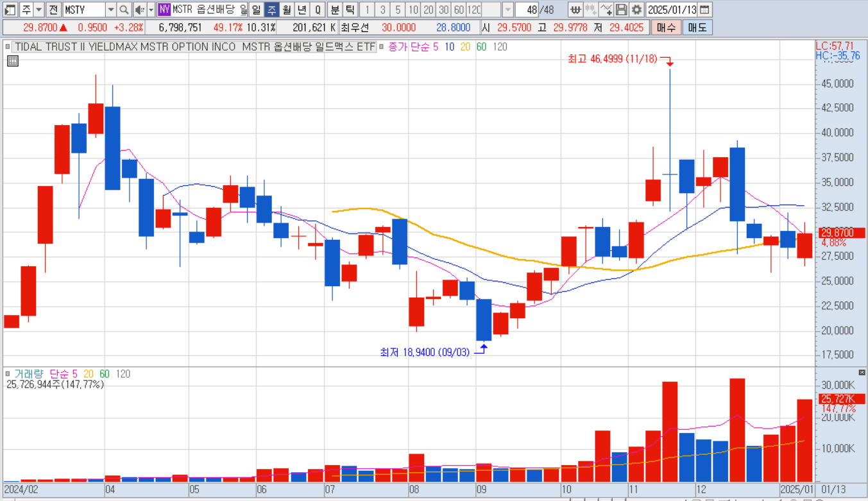The height and width of the screenshot is (501, 868).
Task: Select yearly 년 period button
Action: (x=302, y=10)
